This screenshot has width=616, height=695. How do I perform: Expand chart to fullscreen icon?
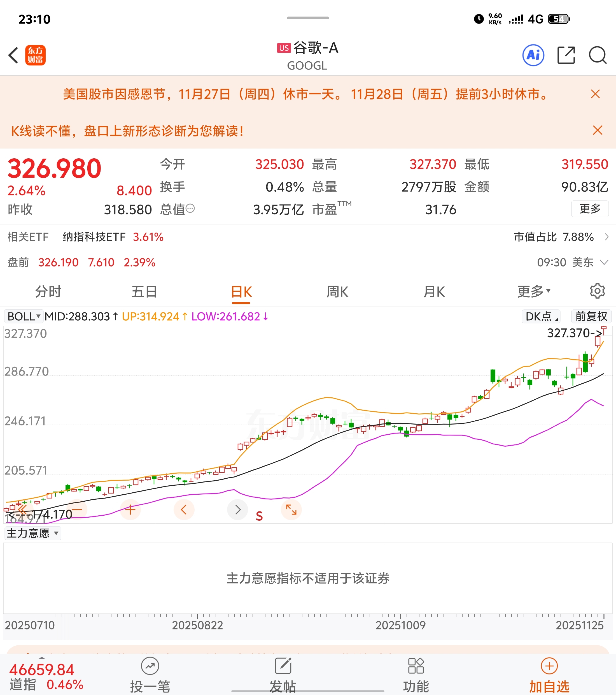tap(291, 509)
